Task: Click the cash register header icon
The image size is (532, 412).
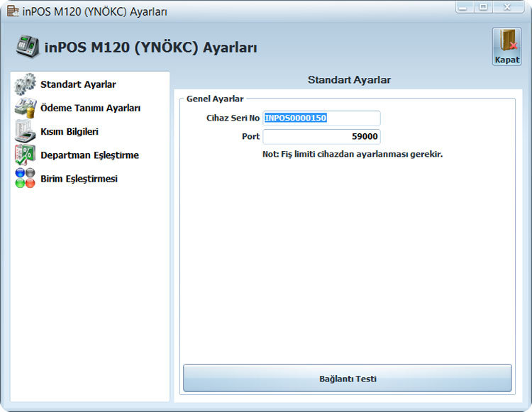Action: click(28, 46)
